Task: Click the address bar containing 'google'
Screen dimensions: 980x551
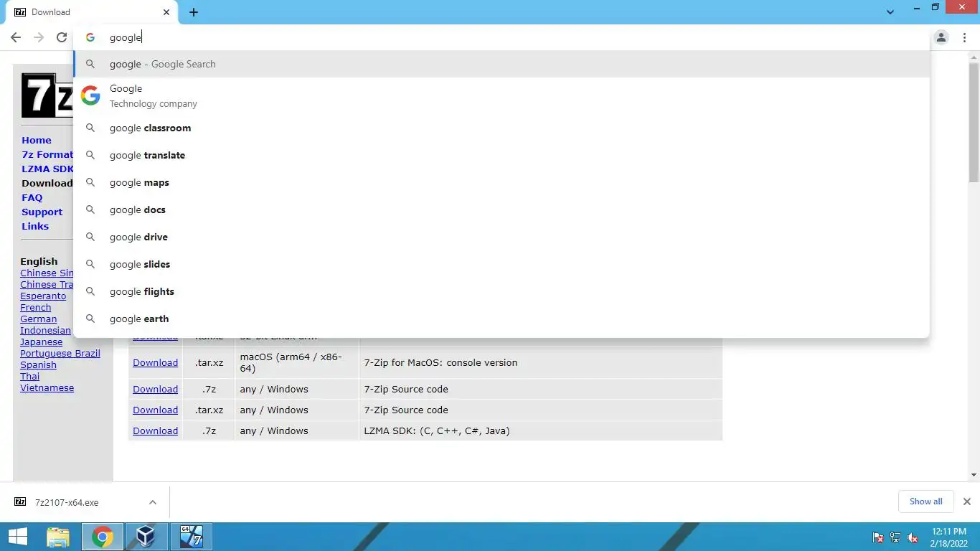Action: point(502,37)
